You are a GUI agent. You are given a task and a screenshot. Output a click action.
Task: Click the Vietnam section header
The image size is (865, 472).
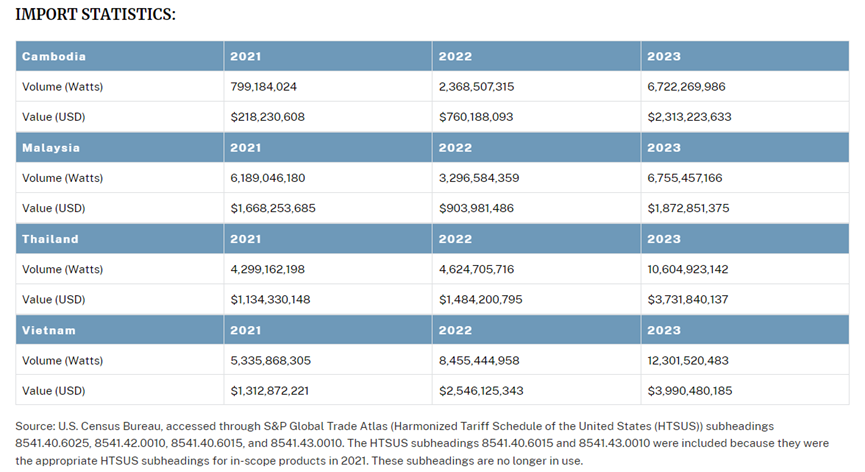[120, 330]
